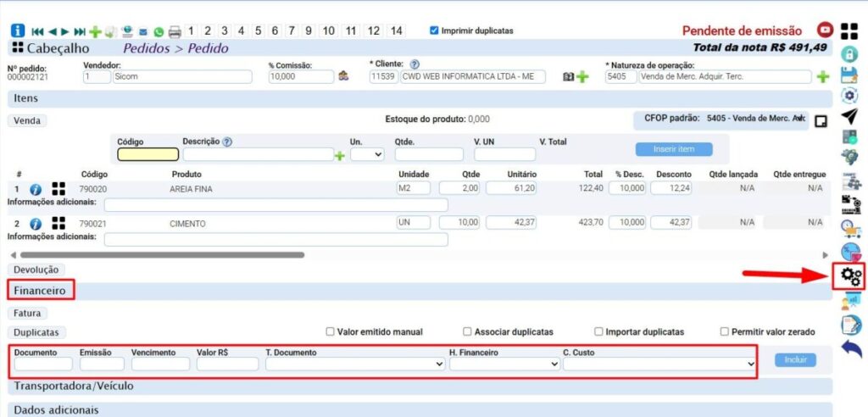Check Importar duplicatas option

[x=598, y=331]
